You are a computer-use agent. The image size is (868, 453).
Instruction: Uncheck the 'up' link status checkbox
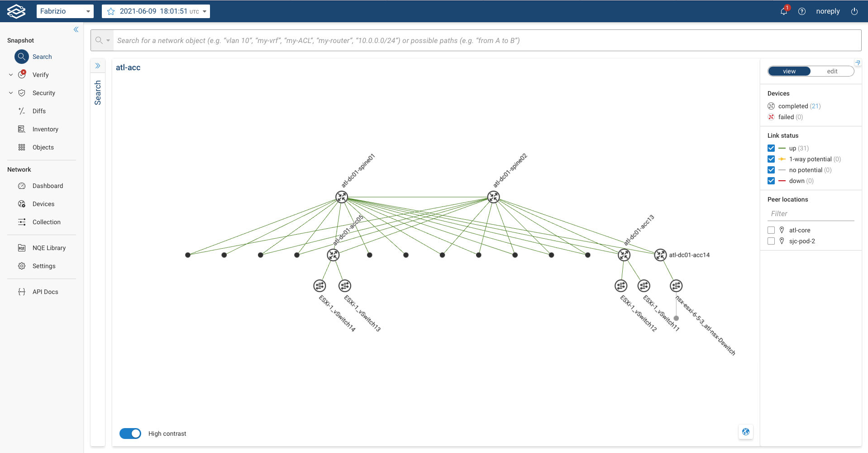point(771,148)
